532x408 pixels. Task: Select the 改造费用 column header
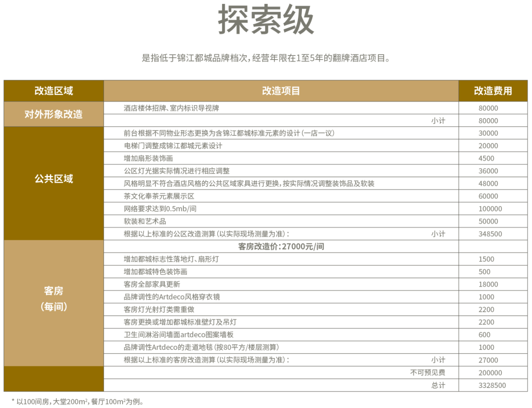[x=493, y=91]
